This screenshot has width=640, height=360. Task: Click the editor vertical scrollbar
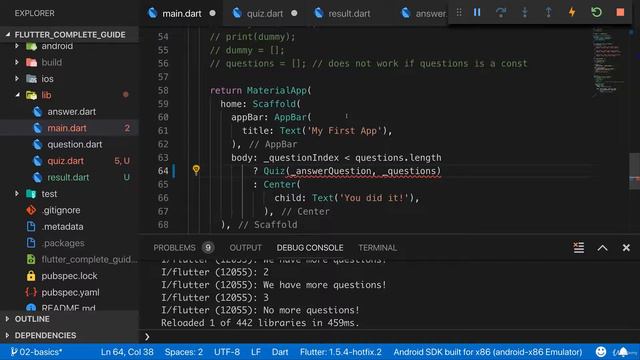(634, 171)
